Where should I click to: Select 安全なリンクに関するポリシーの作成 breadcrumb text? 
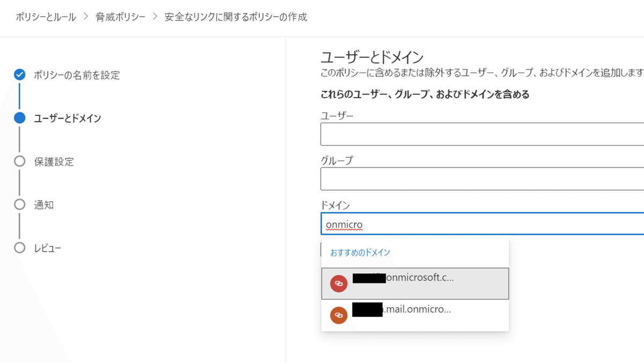click(x=236, y=17)
